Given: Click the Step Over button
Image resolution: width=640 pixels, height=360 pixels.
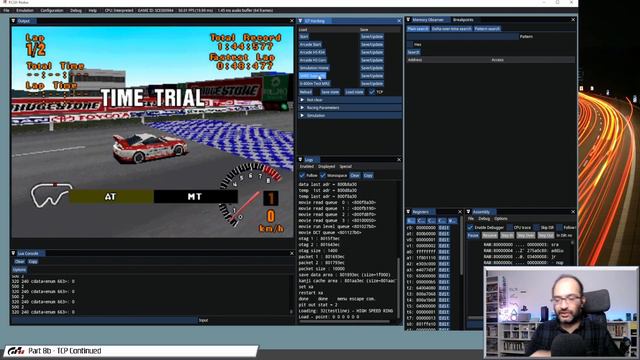Looking at the screenshot, I should pos(525,236).
